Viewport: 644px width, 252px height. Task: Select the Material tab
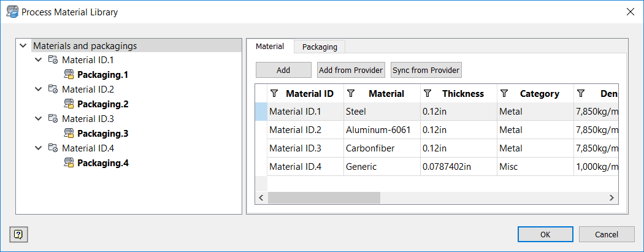[270, 46]
